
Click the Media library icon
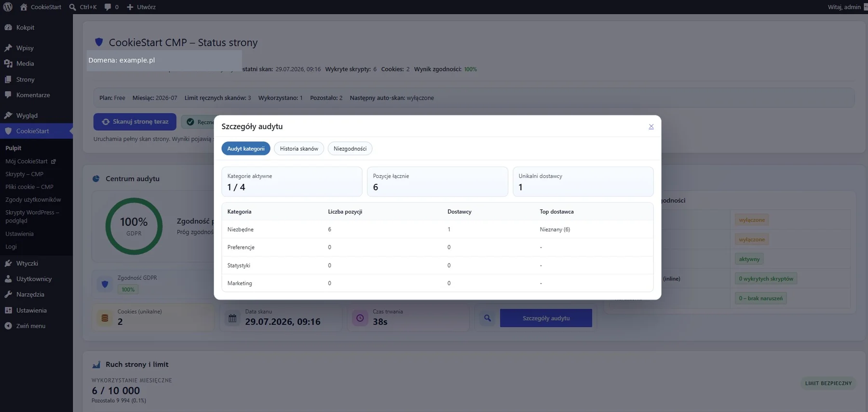[x=8, y=63]
